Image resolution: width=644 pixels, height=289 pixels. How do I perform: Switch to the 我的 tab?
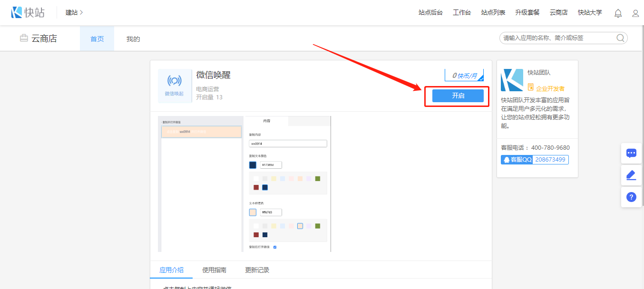pyautogui.click(x=133, y=39)
